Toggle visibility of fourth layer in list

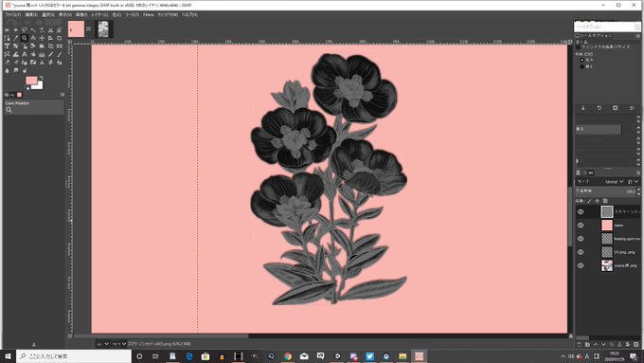click(x=581, y=252)
